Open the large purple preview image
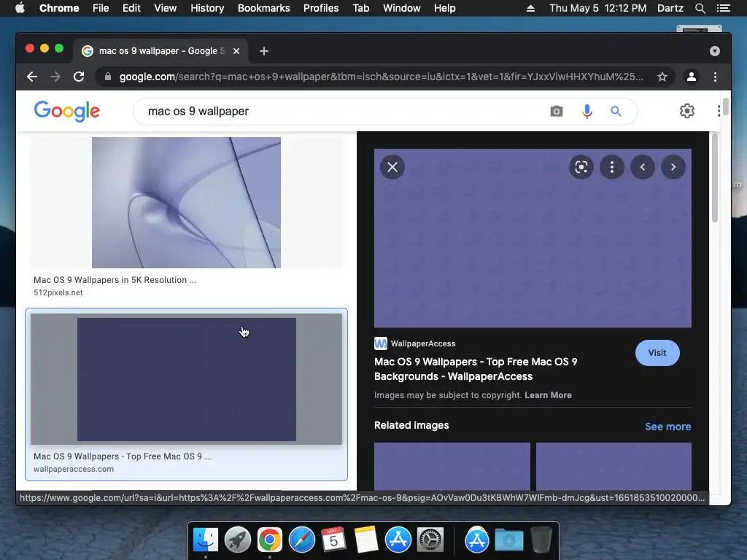 pos(533,238)
